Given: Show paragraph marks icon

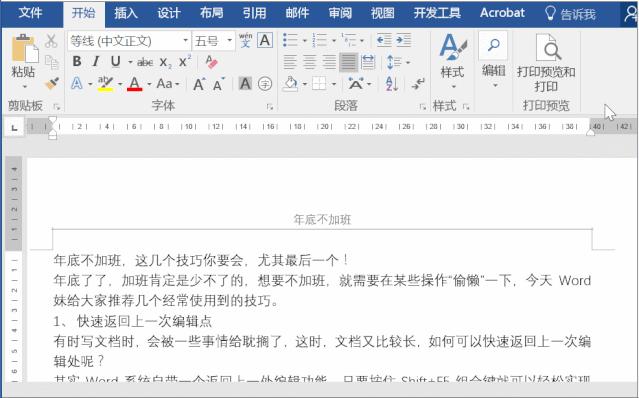Looking at the screenshot, I should click(418, 84).
